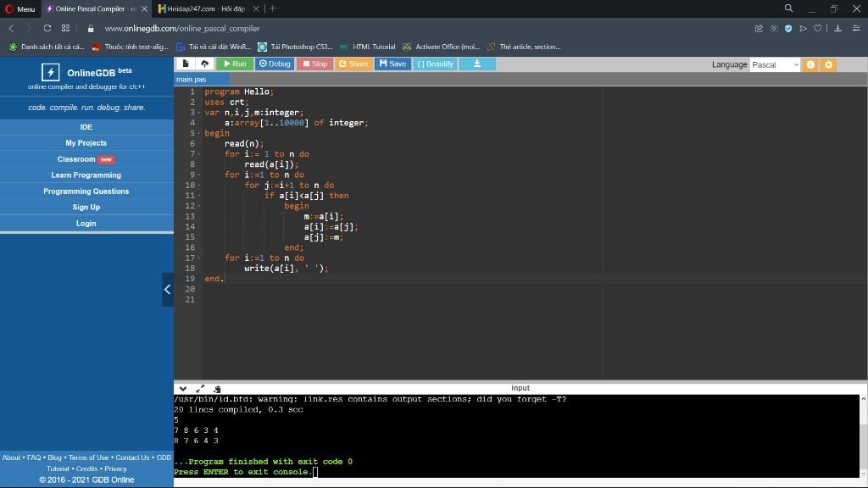Image resolution: width=868 pixels, height=488 pixels.
Task: Click Sign Up in sidebar
Action: (x=86, y=207)
